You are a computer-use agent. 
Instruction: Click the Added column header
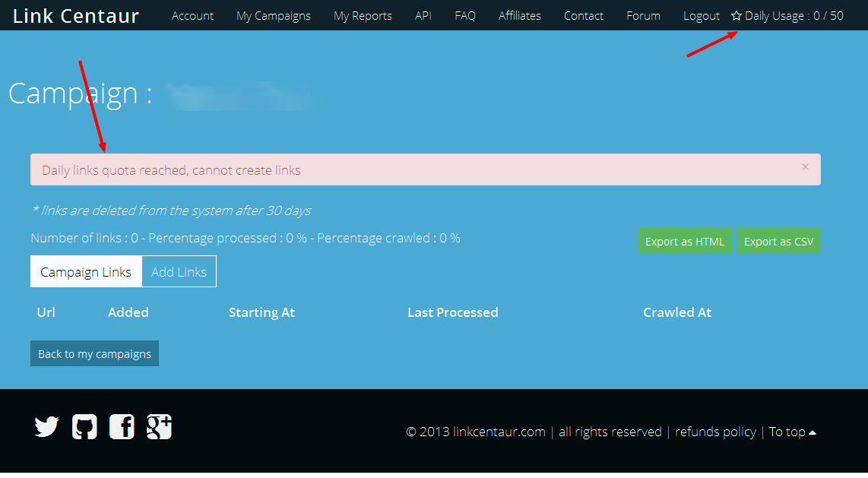point(128,312)
